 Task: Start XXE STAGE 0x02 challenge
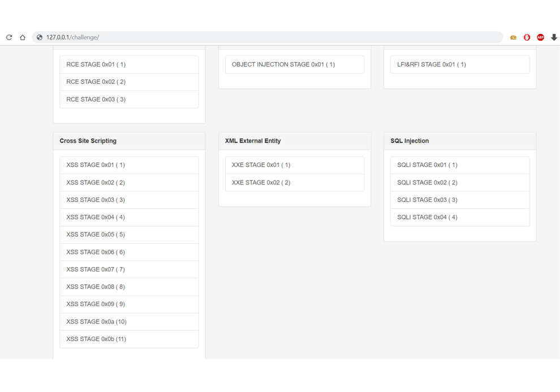pos(295,183)
